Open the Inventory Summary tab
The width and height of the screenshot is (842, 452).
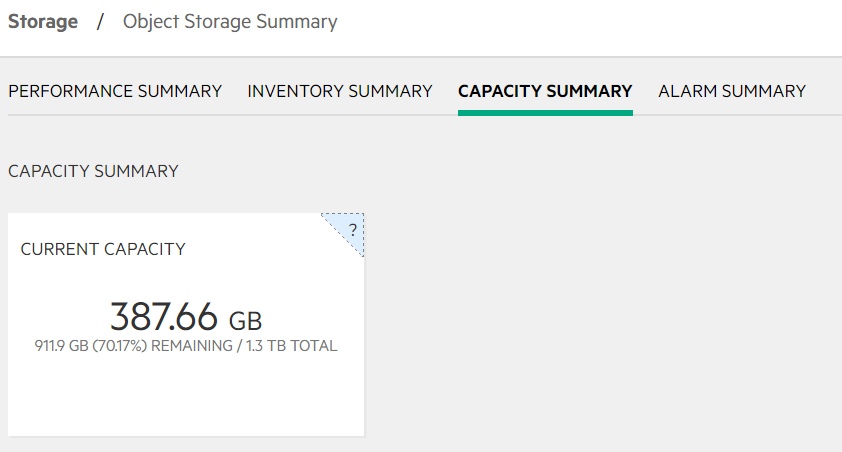point(340,91)
